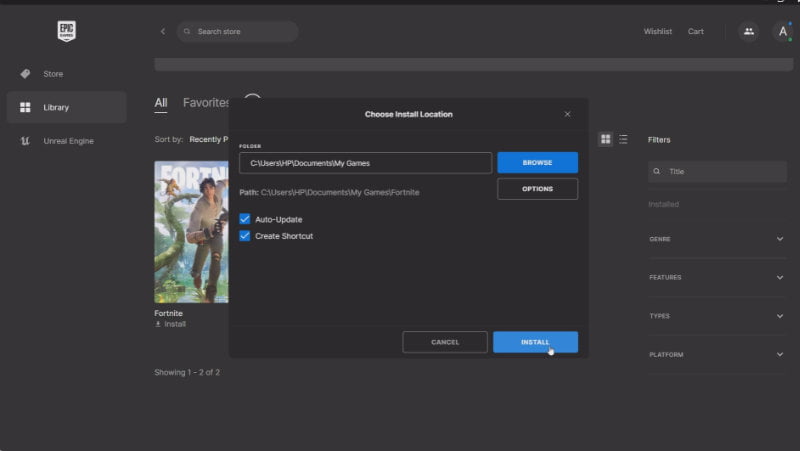The height and width of the screenshot is (451, 800).
Task: Close the Choose Install Location dialog
Action: tap(567, 114)
